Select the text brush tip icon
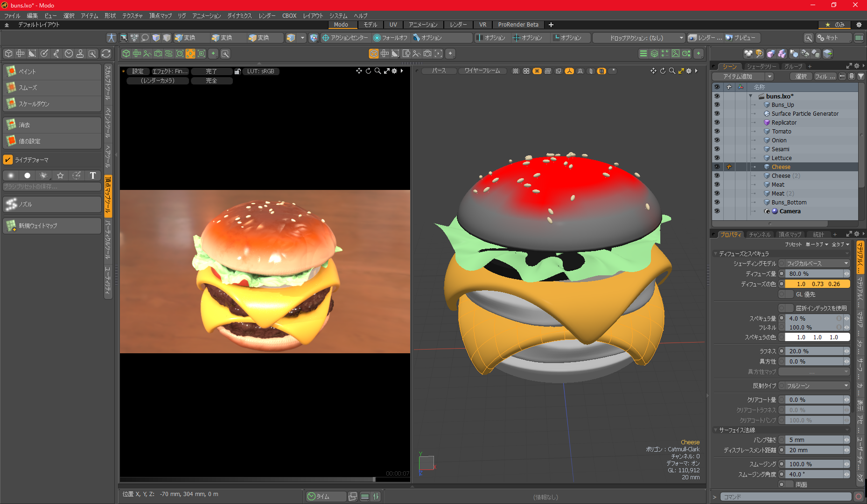 [x=93, y=175]
